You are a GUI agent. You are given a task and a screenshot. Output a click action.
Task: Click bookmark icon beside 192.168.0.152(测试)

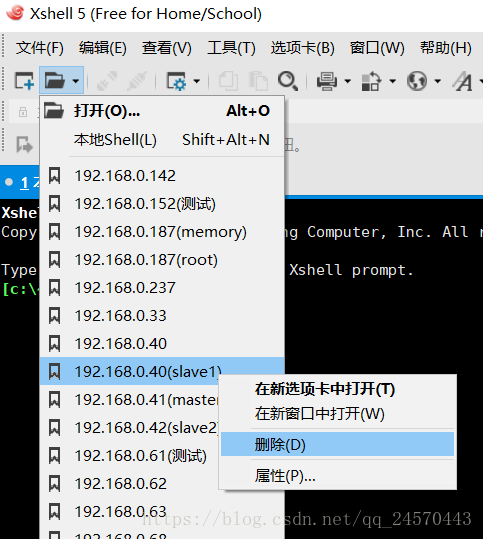55,204
